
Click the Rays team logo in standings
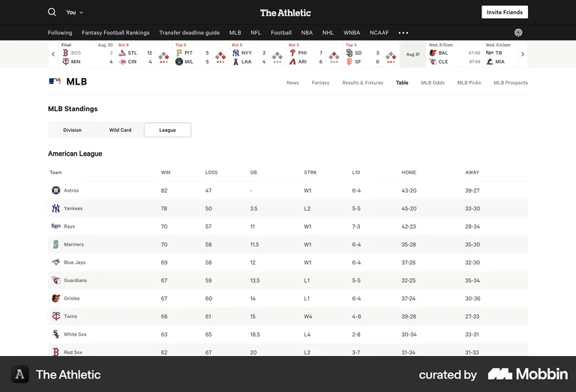click(x=55, y=226)
